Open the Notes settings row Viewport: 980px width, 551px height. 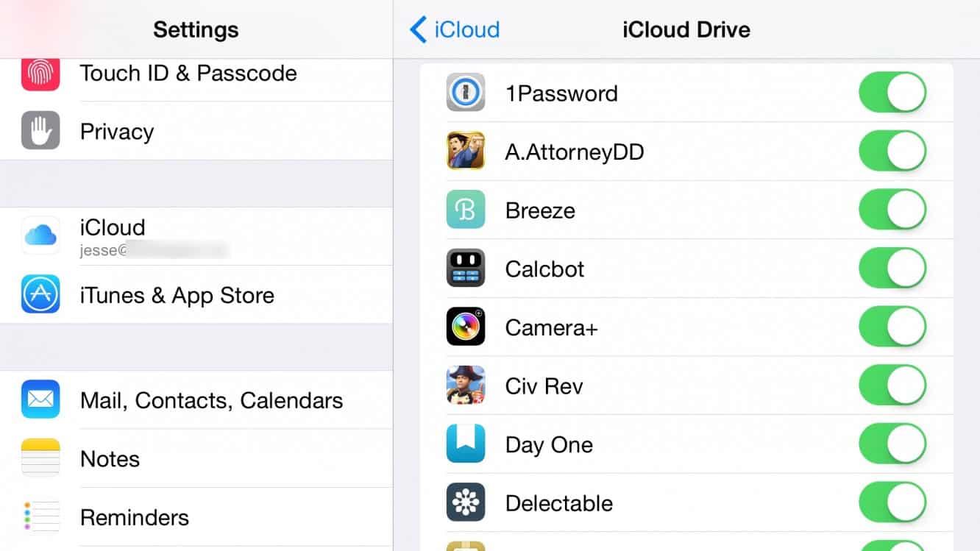(x=196, y=458)
